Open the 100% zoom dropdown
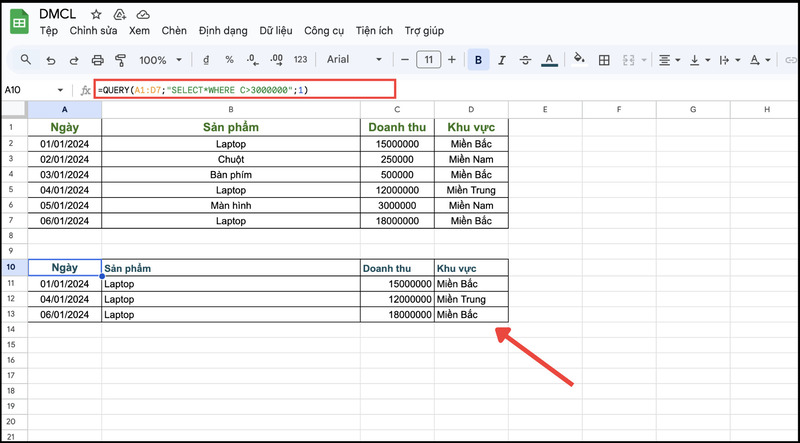 coord(160,60)
